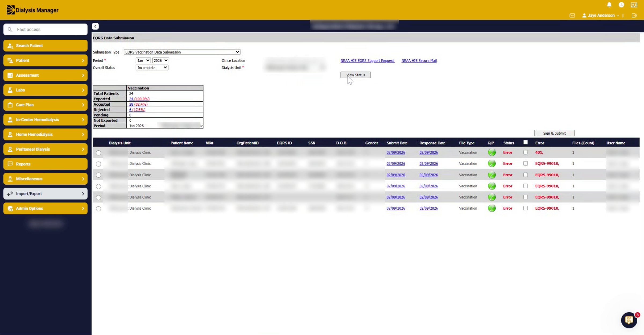Open the mail envelope icon

[572, 16]
